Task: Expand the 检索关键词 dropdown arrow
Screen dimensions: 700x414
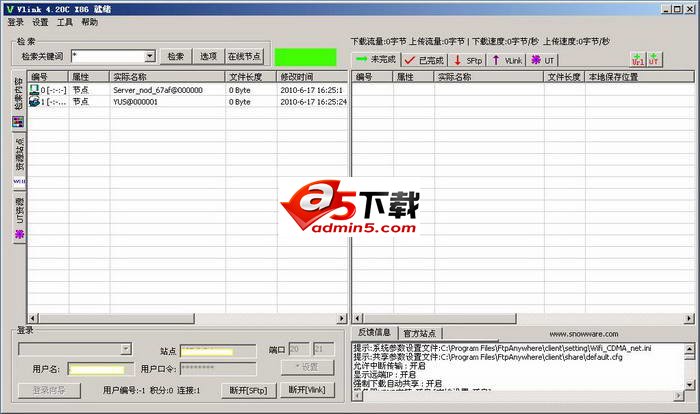Action: coord(150,56)
